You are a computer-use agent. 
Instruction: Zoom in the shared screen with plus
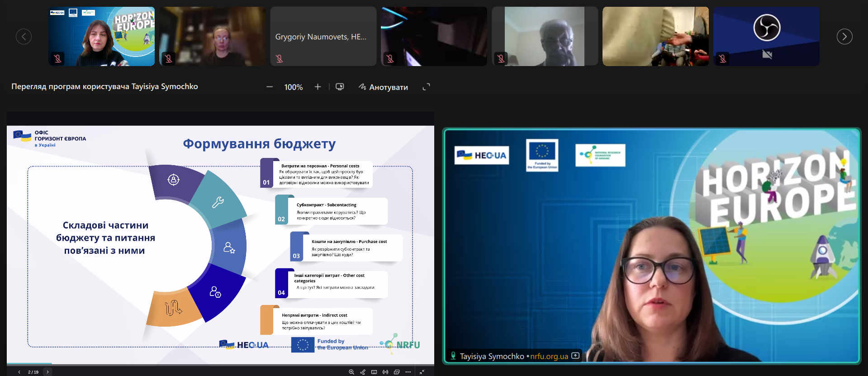click(318, 87)
